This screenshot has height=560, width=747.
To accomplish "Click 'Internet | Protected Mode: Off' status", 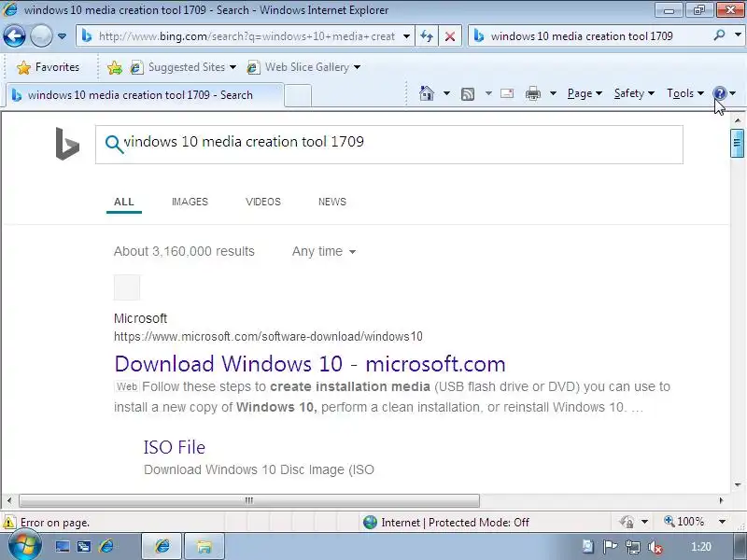I will point(446,523).
